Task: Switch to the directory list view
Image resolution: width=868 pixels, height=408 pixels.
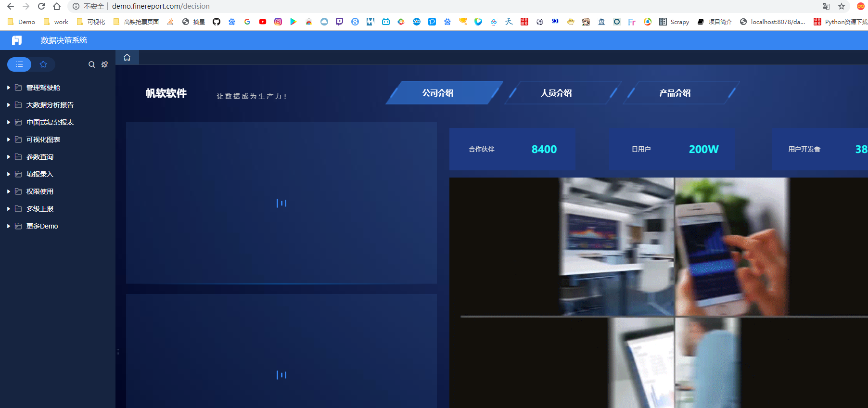Action: point(19,64)
